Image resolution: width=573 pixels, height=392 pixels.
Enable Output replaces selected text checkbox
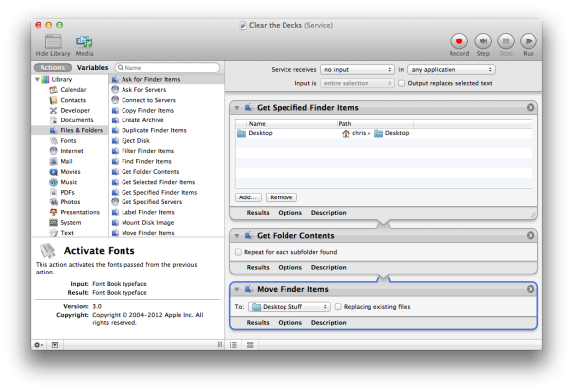[401, 83]
